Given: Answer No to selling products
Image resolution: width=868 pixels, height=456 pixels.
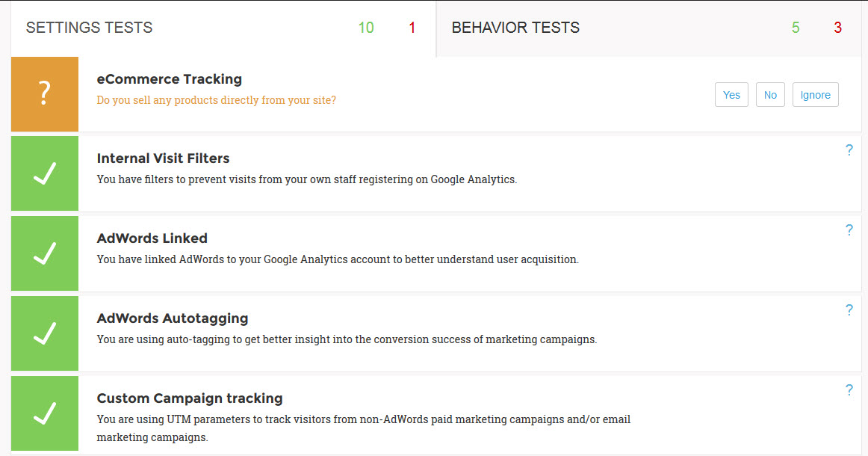Looking at the screenshot, I should pos(770,95).
